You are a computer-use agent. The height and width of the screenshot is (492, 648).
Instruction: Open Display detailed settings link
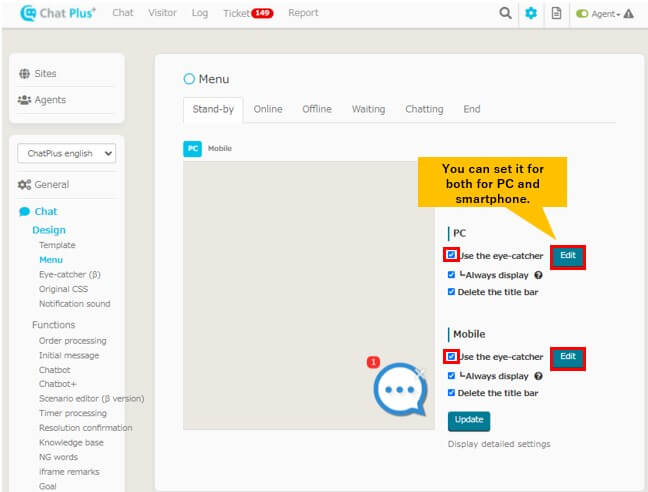pos(499,444)
